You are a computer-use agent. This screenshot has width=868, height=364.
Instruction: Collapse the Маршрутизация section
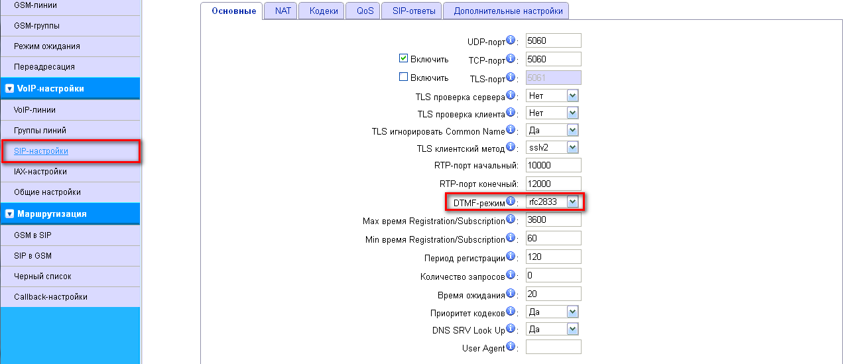(x=9, y=213)
